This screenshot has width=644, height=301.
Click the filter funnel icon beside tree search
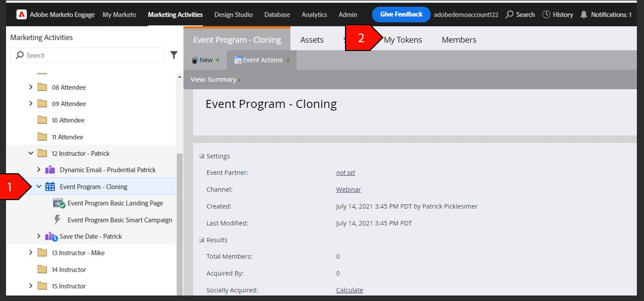(x=174, y=55)
